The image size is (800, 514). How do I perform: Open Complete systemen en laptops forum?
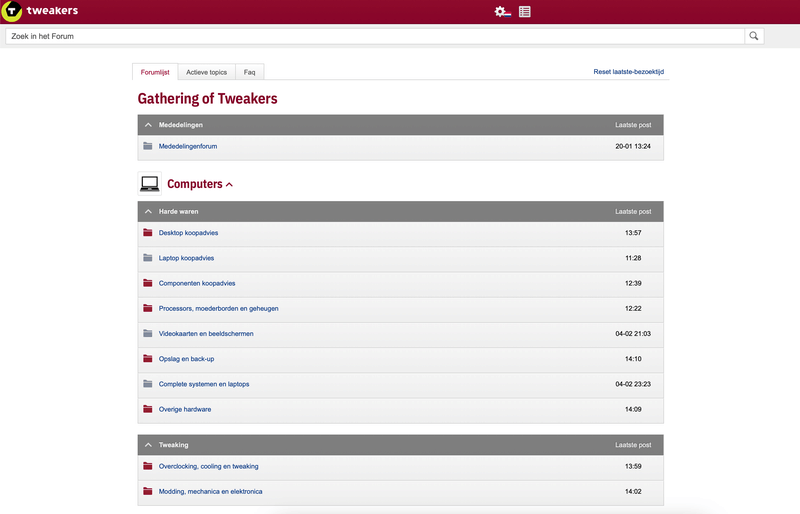[x=204, y=384]
